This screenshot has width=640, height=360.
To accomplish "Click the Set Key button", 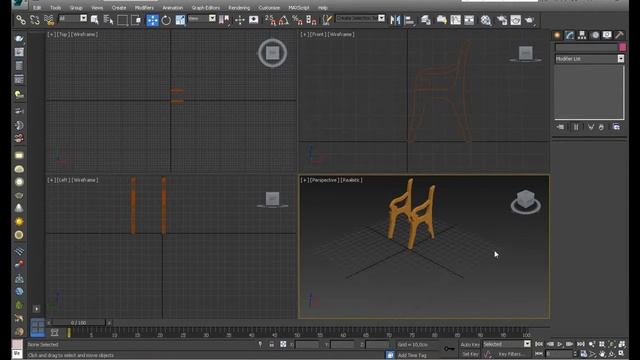I will tap(471, 354).
